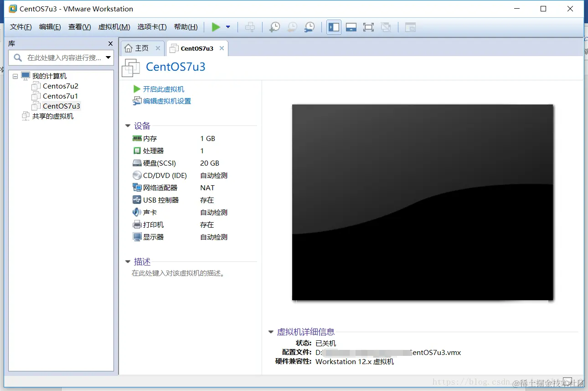Click the CD/DVD (IDE) device icon
588x391 pixels.
click(137, 175)
